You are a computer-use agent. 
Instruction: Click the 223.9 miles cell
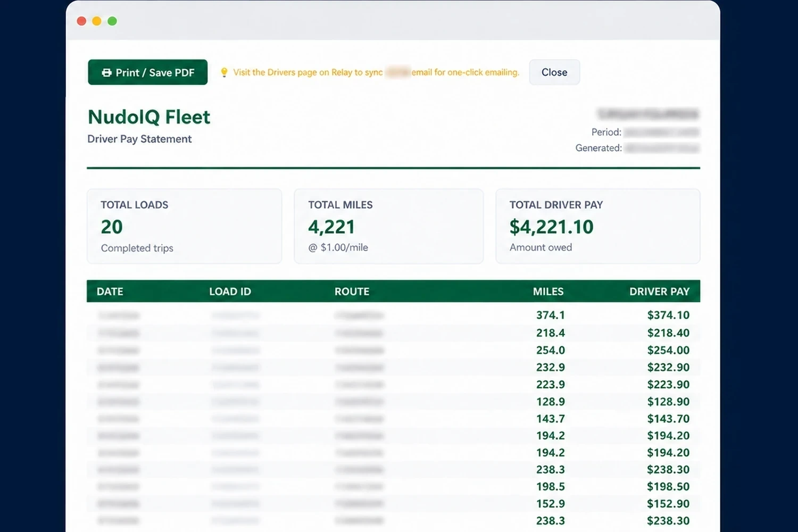pos(551,384)
